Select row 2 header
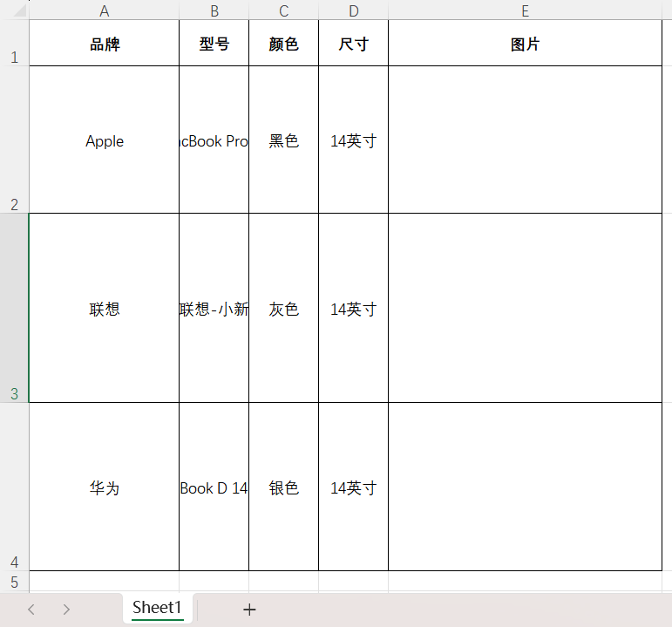The image size is (672, 627). 14,140
